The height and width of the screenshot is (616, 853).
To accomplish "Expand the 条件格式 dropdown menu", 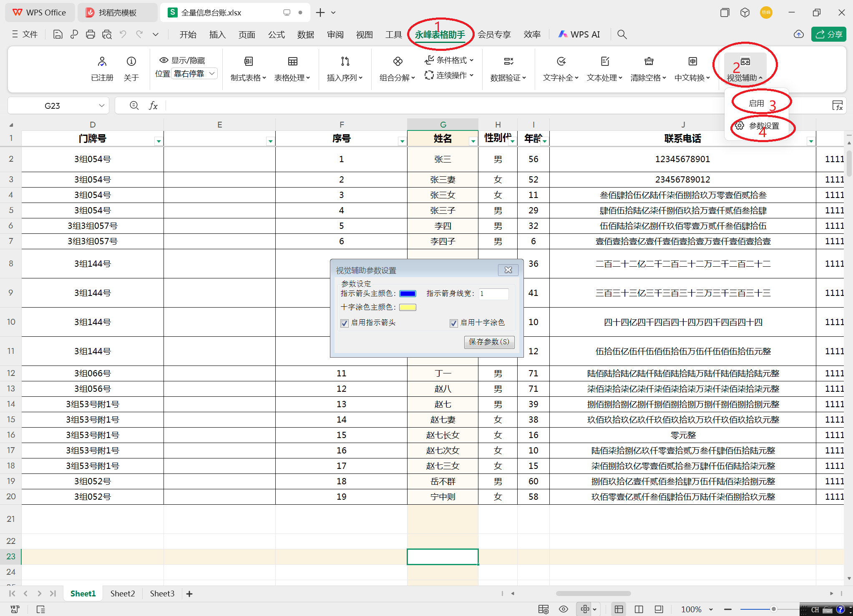I will pyautogui.click(x=449, y=60).
